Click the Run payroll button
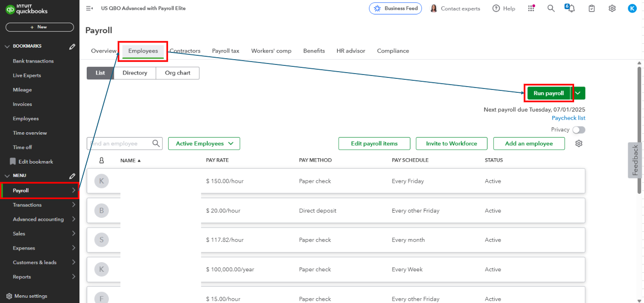 pos(549,93)
